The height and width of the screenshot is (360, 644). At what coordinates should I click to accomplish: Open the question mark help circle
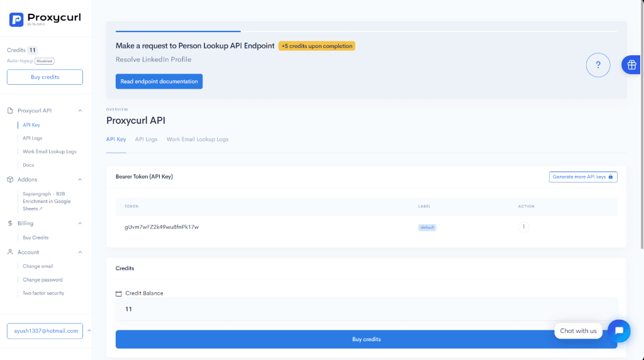[598, 65]
